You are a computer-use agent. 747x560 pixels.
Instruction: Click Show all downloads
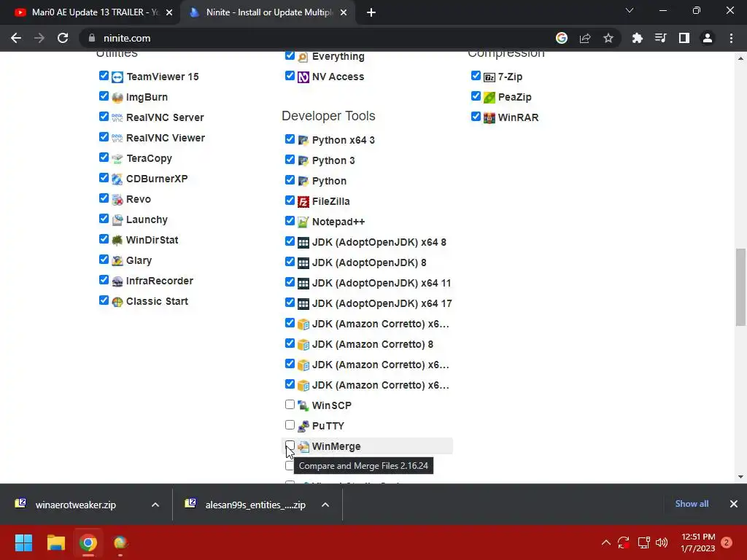pyautogui.click(x=692, y=504)
